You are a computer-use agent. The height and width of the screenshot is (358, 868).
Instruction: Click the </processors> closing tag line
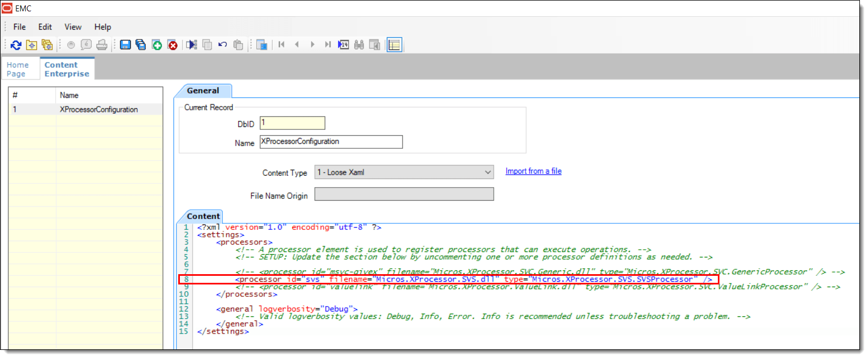coord(246,294)
